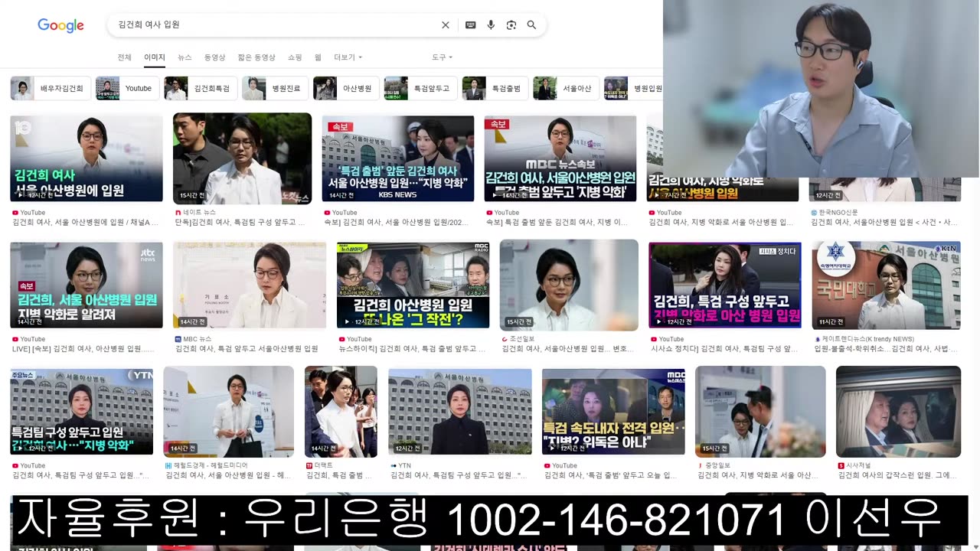Screen dimensions: 980x551
Task: Click in the search field containing 김건희 여사 입원
Action: tap(276, 24)
